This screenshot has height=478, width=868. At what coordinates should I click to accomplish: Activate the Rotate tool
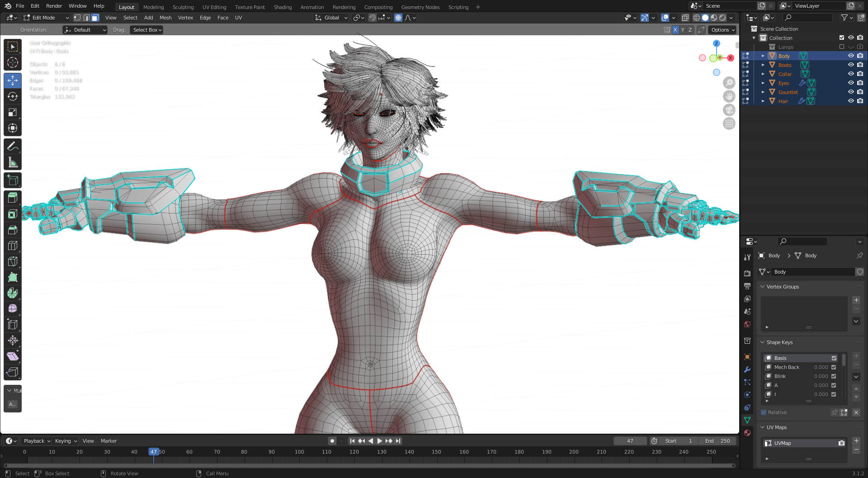coord(13,96)
